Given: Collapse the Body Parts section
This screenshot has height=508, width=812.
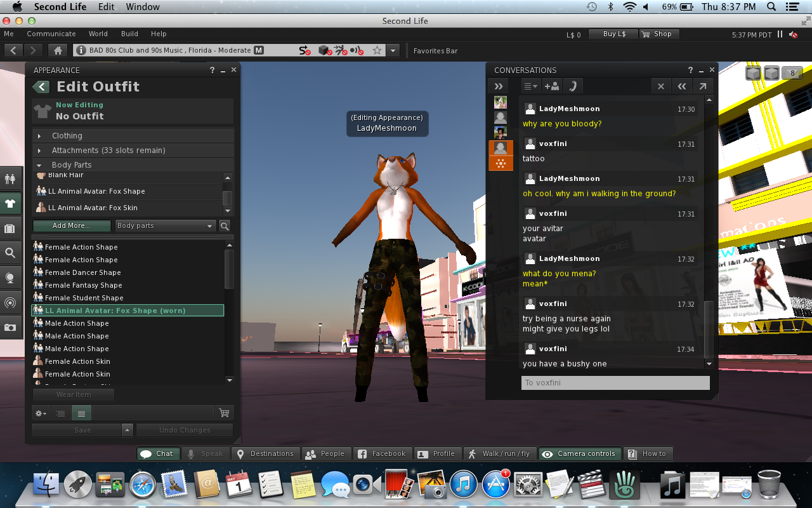Looking at the screenshot, I should click(x=133, y=165).
